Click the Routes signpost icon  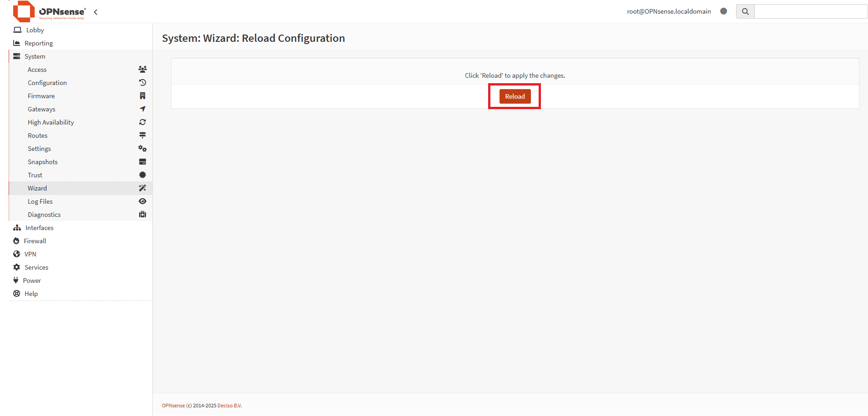(x=142, y=135)
